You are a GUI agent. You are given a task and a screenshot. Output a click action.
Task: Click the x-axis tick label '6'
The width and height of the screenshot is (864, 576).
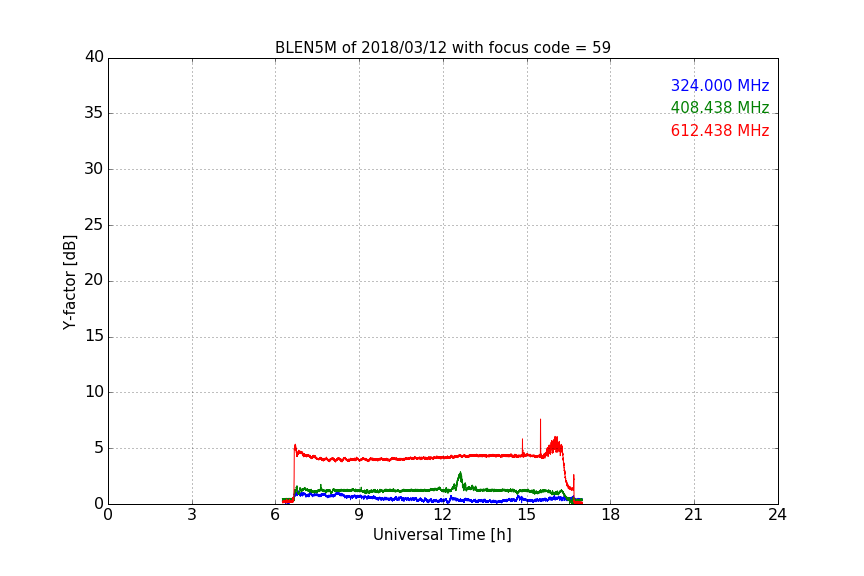[x=276, y=515]
